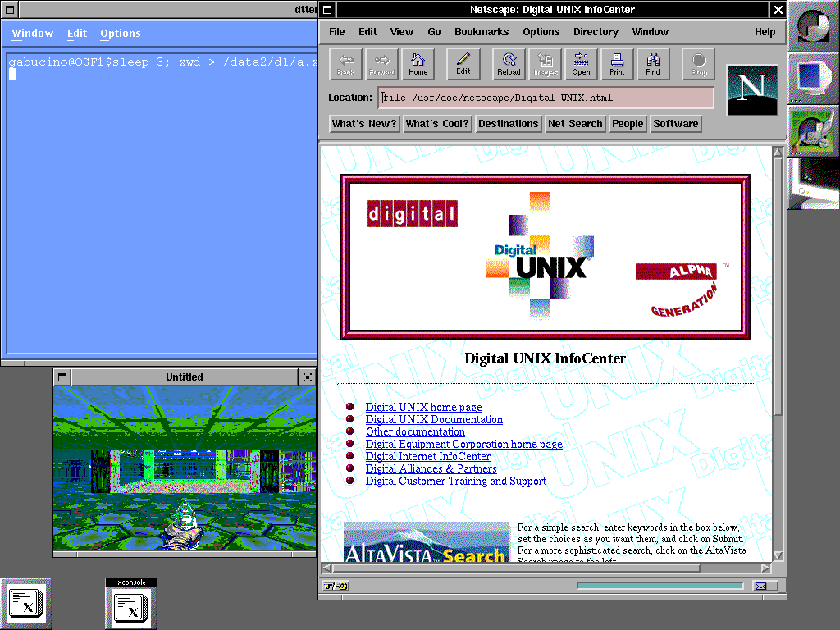Print the page using the Print icon
Screen dimensions: 840x630
[x=617, y=64]
